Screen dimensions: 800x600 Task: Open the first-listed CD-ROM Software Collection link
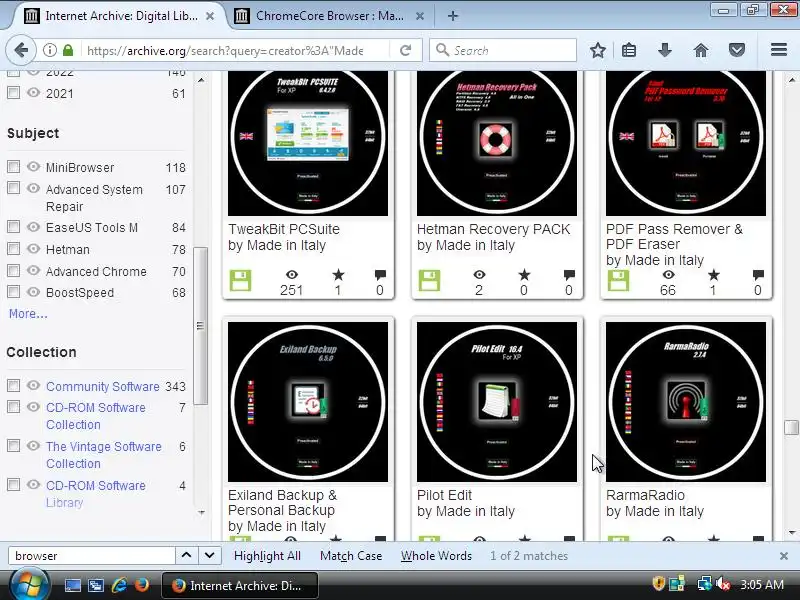(x=95, y=416)
